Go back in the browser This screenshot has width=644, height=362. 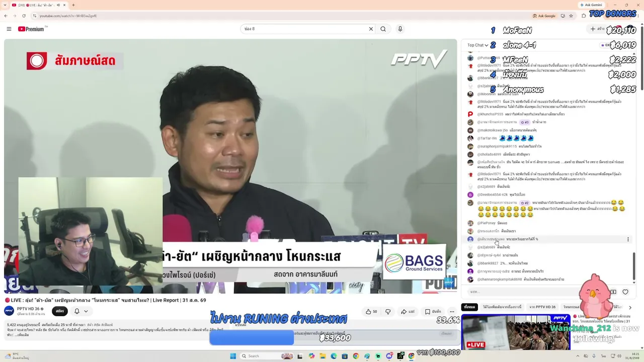click(6, 16)
